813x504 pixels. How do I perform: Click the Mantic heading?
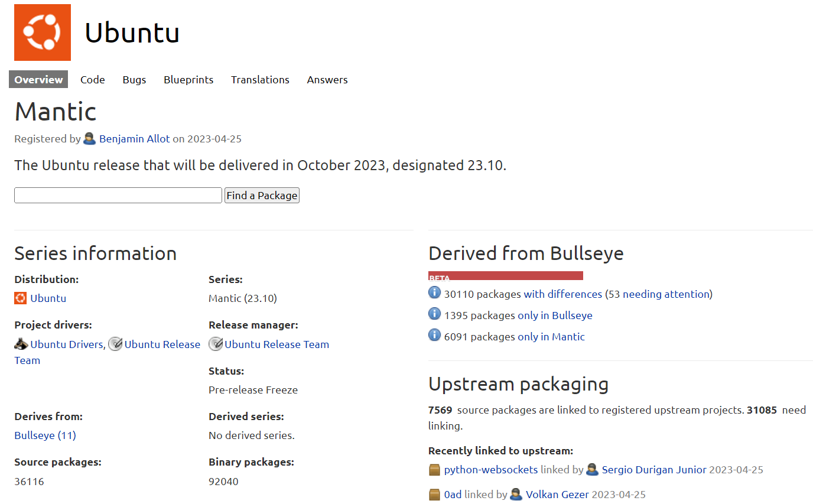click(56, 111)
